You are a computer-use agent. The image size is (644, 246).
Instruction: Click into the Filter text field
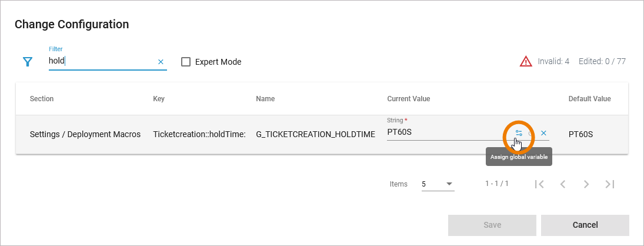100,61
